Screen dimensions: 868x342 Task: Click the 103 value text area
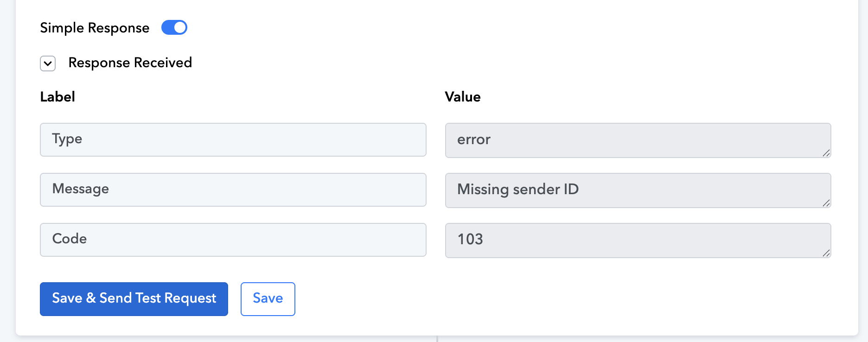point(638,240)
